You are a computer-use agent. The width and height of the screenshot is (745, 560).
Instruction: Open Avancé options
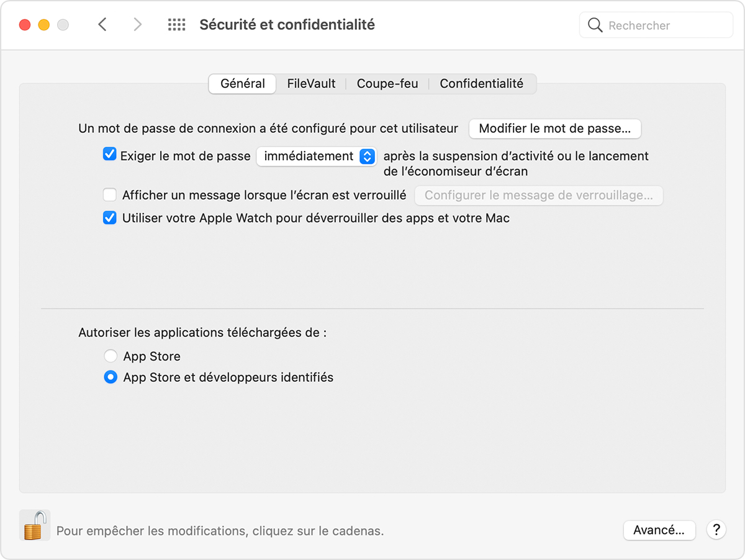coord(659,530)
